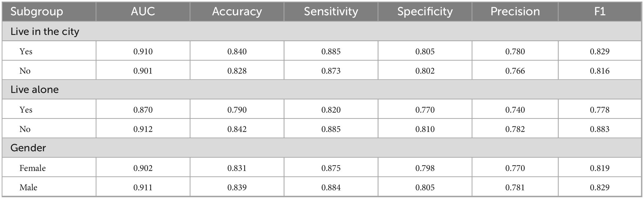
Task: Click the AUC value 0.911 for Male
Action: 143,187
